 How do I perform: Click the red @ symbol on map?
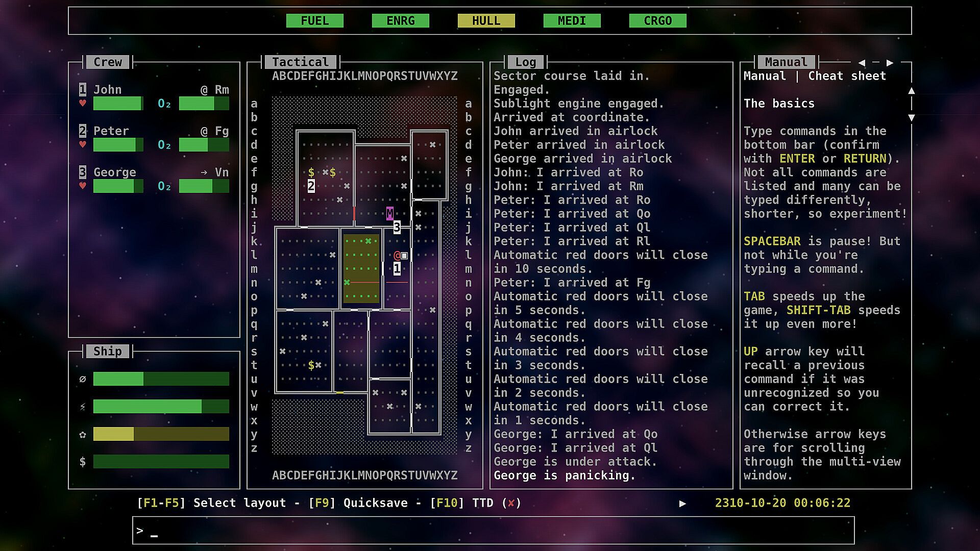(397, 255)
